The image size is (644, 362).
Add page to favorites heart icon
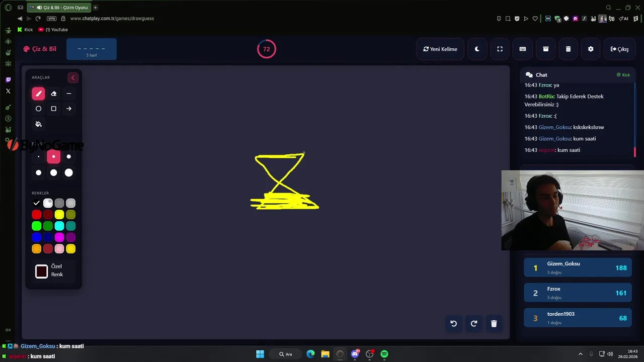pos(535,19)
